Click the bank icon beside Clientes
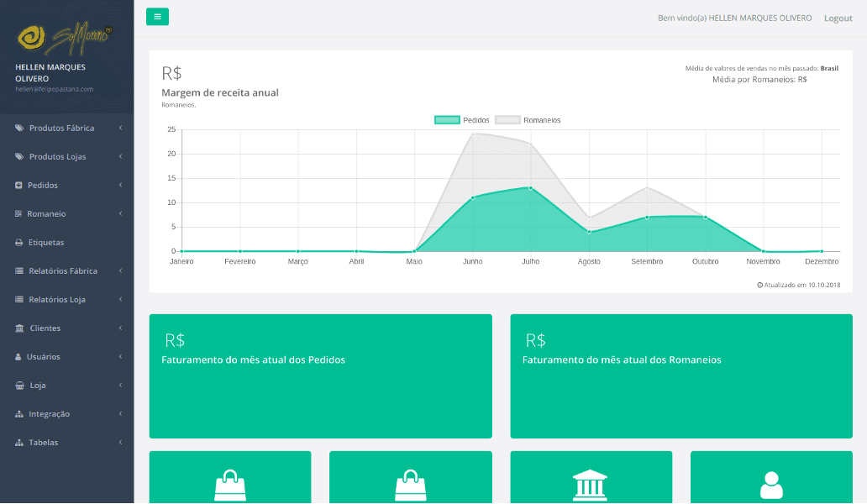Screen dimensions: 867x504 click(x=19, y=328)
